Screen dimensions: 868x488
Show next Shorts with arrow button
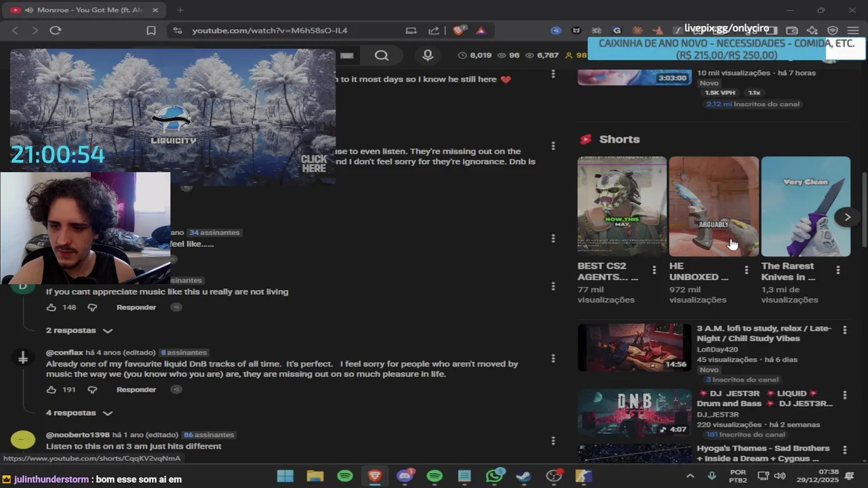pos(847,217)
